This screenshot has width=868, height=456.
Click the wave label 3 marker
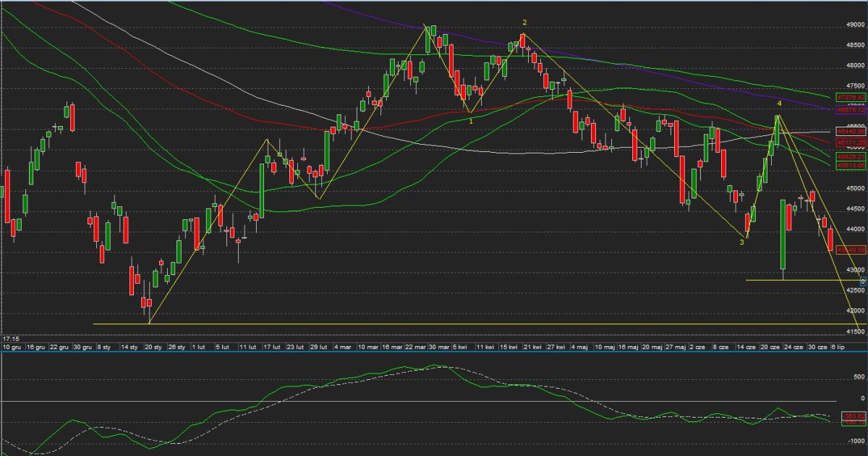click(741, 242)
